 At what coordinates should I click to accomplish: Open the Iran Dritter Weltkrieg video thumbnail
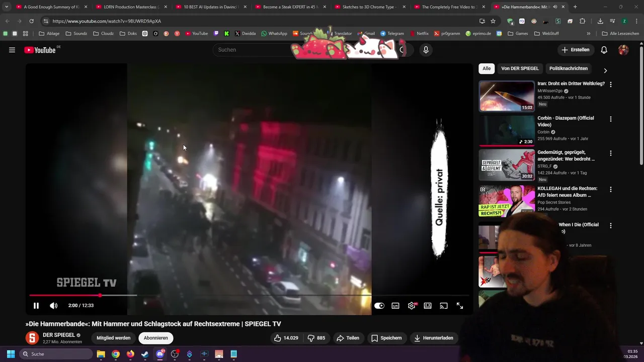[506, 96]
